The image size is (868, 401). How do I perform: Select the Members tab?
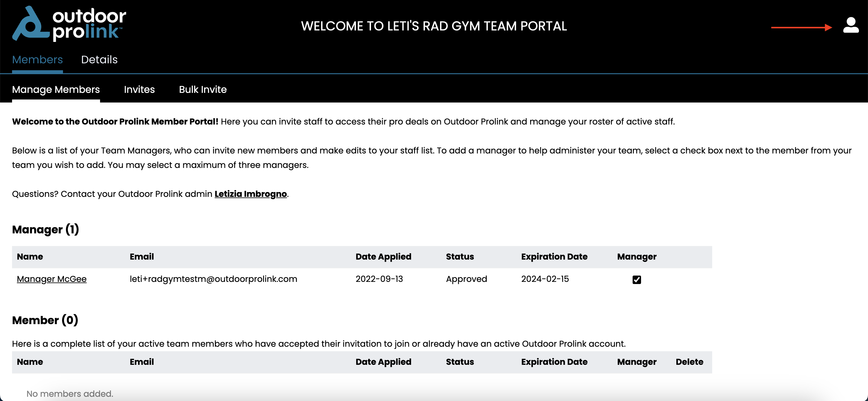point(37,60)
